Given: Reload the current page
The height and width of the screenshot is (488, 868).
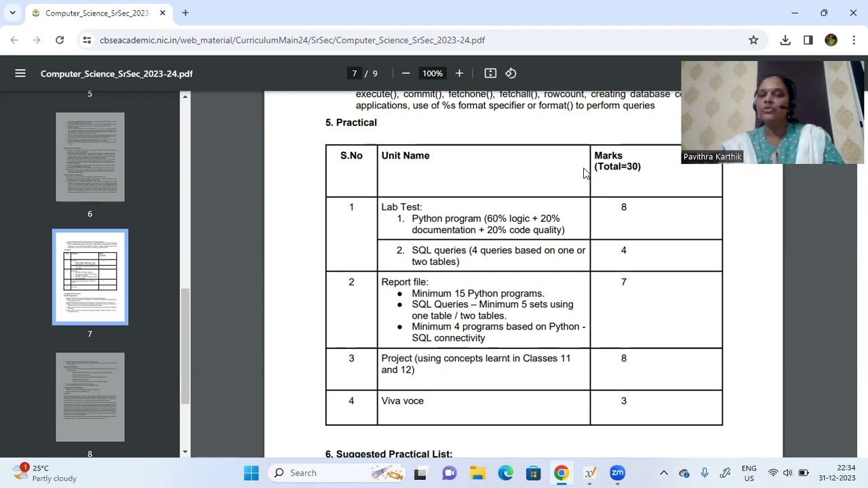Looking at the screenshot, I should click(x=60, y=40).
